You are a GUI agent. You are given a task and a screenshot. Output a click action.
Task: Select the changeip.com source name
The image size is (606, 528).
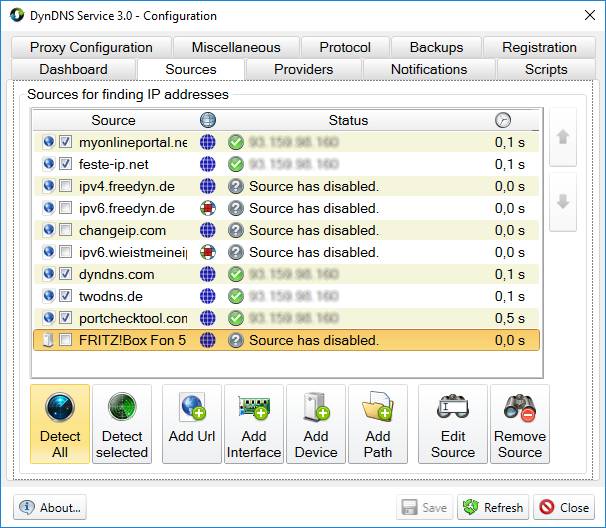click(x=123, y=230)
